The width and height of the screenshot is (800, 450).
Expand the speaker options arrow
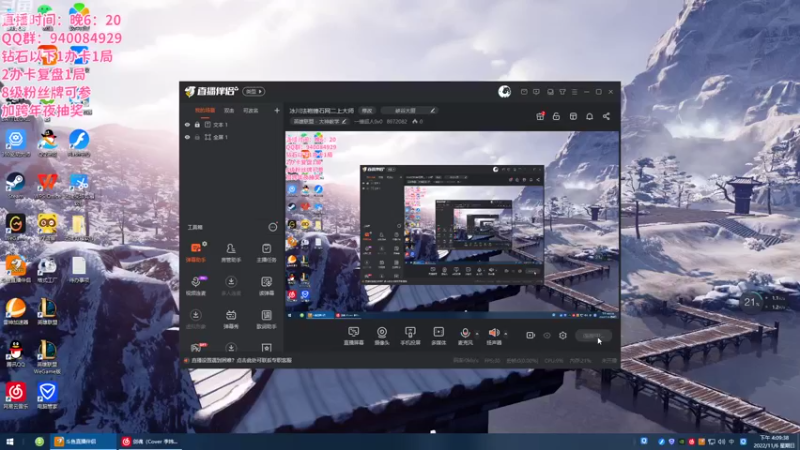point(506,334)
